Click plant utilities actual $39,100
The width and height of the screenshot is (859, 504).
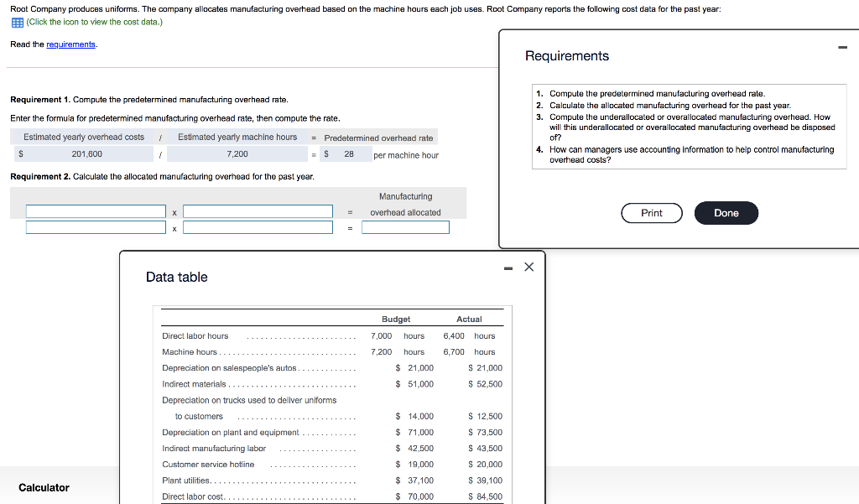[485, 481]
